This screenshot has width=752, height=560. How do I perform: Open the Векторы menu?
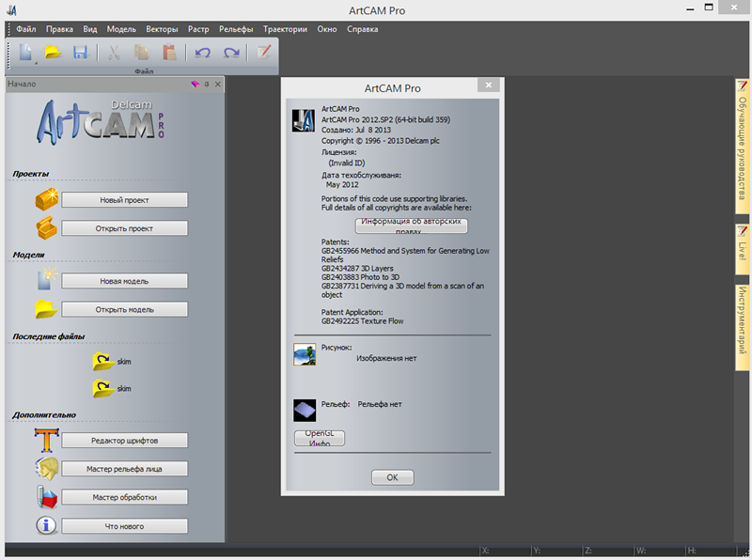(162, 29)
